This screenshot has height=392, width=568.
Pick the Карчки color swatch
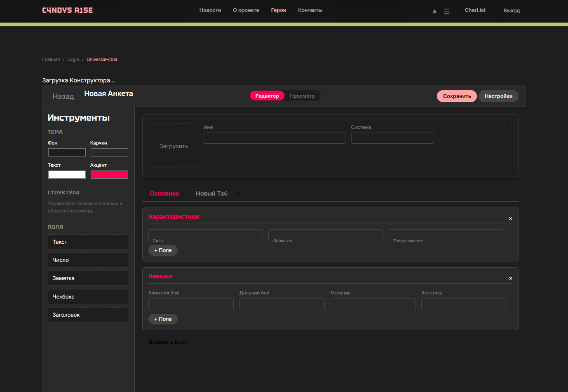(109, 152)
